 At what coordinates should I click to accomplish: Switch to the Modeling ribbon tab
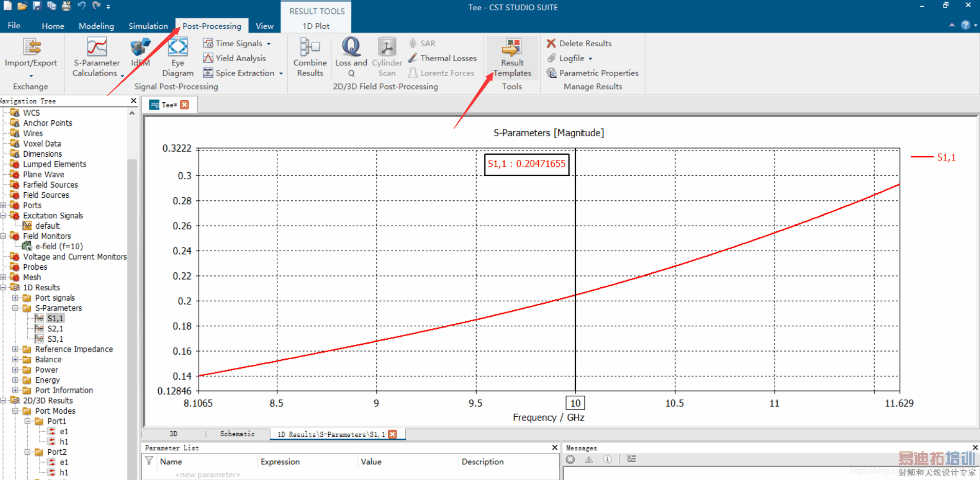[96, 26]
